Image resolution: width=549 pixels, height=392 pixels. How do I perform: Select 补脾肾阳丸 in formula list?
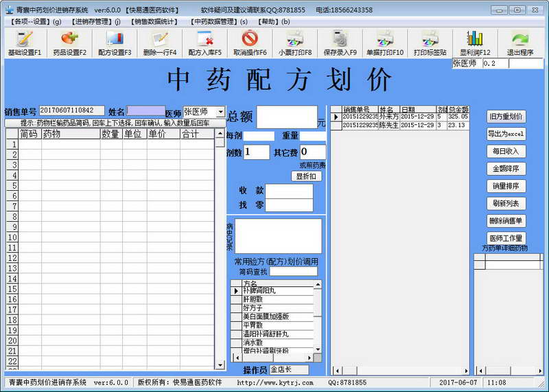[x=278, y=291]
